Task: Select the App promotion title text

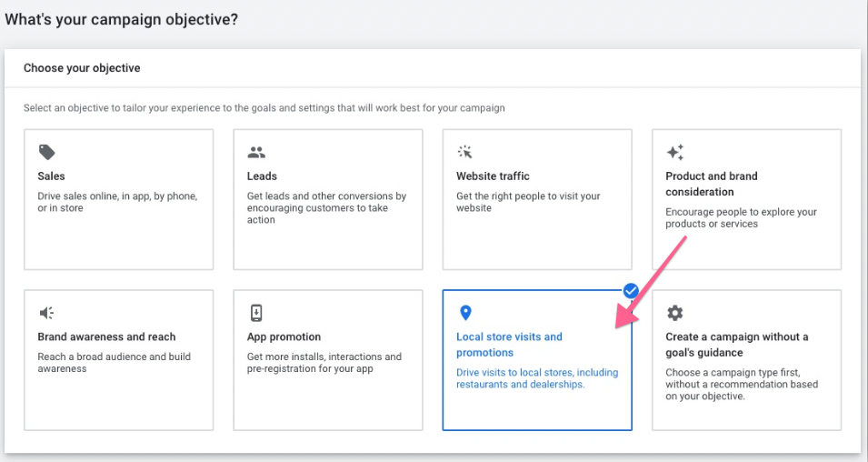Action: click(x=284, y=336)
